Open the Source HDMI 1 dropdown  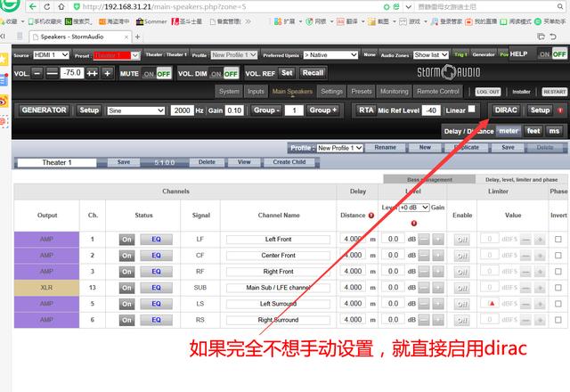coord(51,55)
